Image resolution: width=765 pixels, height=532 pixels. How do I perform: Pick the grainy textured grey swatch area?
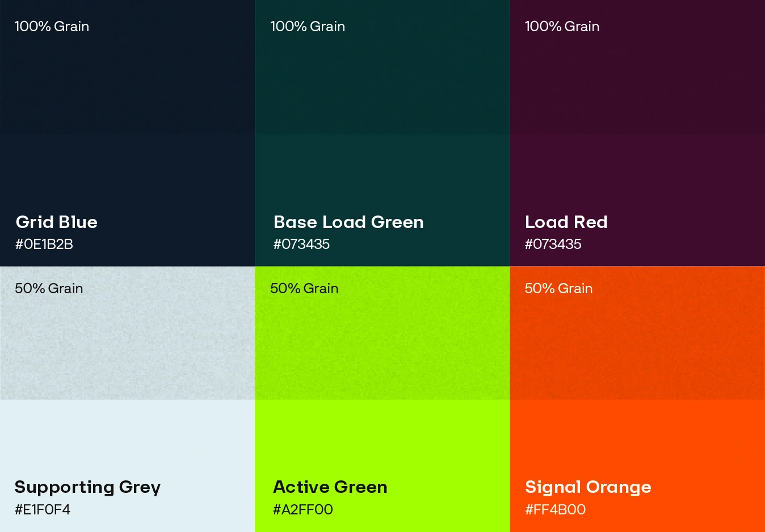coord(127,346)
